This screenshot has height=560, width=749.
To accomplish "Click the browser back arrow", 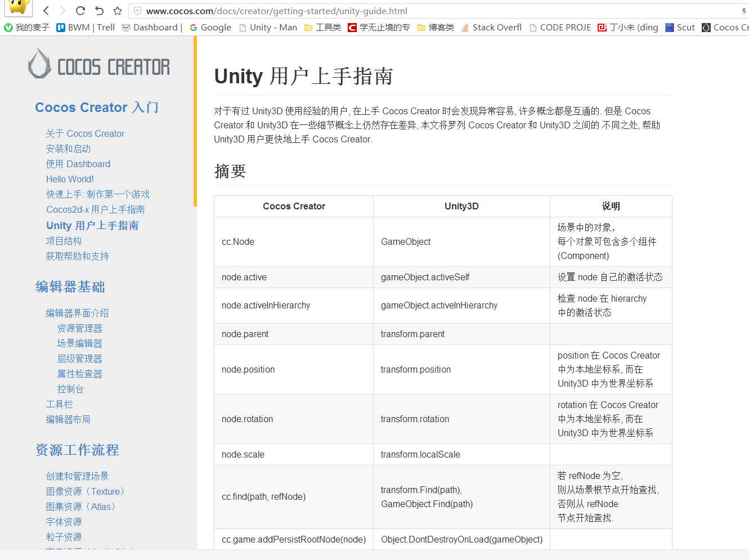I will [46, 11].
